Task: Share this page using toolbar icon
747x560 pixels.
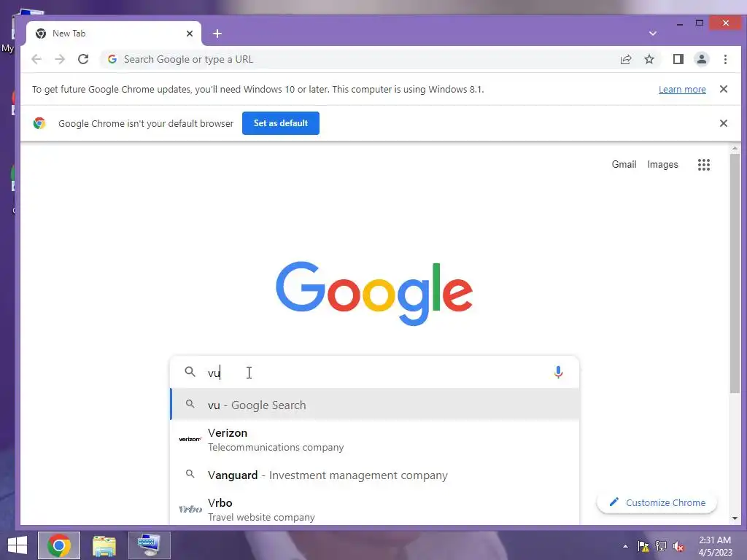Action: (625, 60)
